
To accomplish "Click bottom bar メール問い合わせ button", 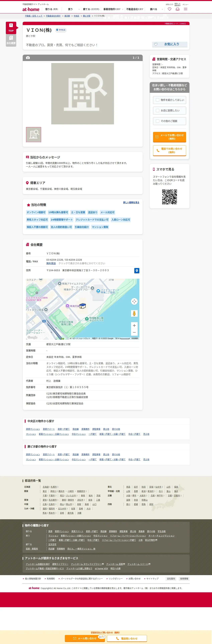I will (x=85, y=638).
